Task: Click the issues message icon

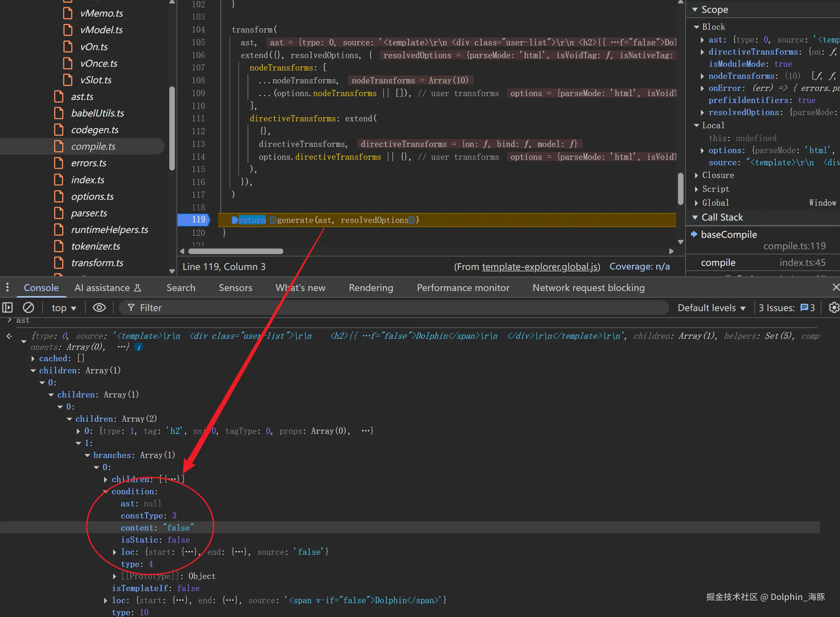Action: coord(804,308)
